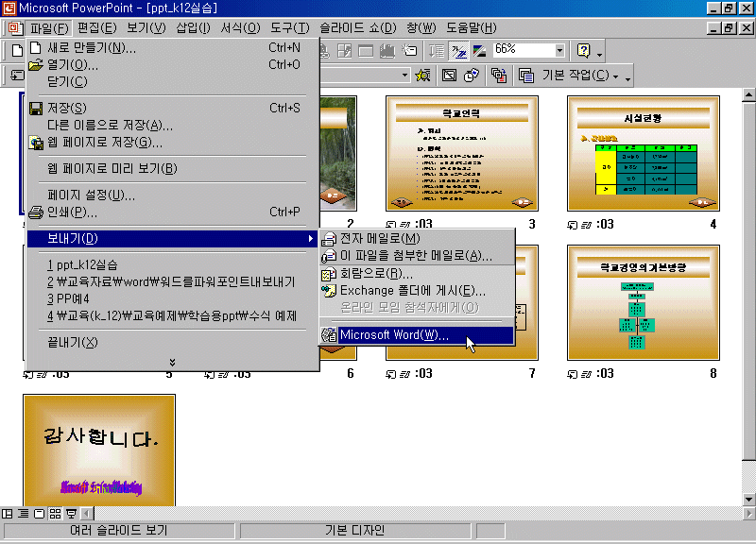Click the New document icon on standard toolbar
Viewport: 756px width, 544px height.
tap(17, 50)
